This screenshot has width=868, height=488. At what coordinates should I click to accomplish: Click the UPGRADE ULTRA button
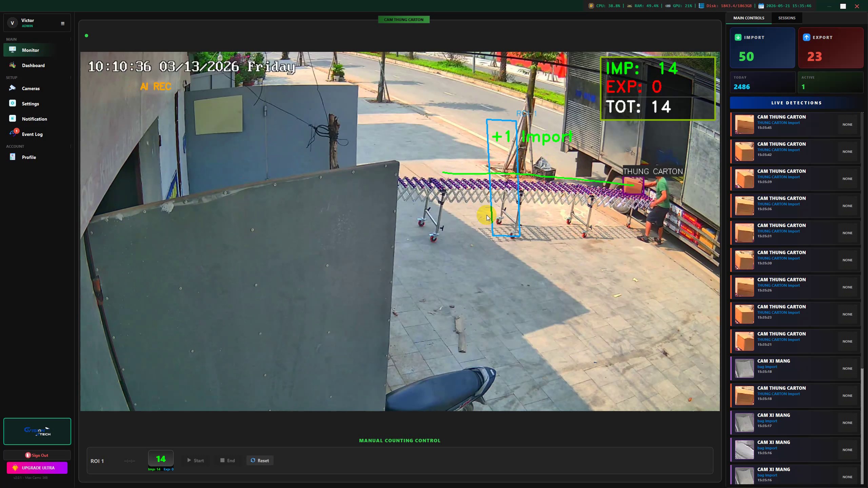tap(37, 468)
